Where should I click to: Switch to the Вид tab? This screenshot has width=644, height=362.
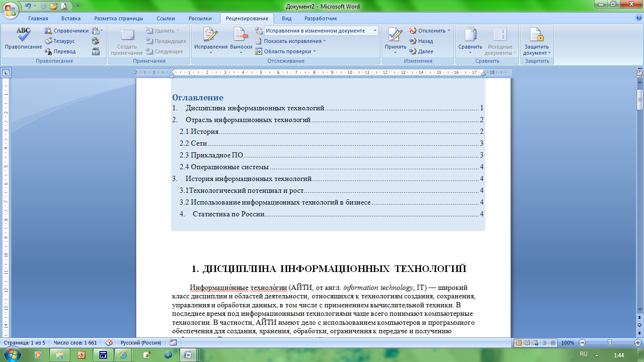(x=287, y=18)
